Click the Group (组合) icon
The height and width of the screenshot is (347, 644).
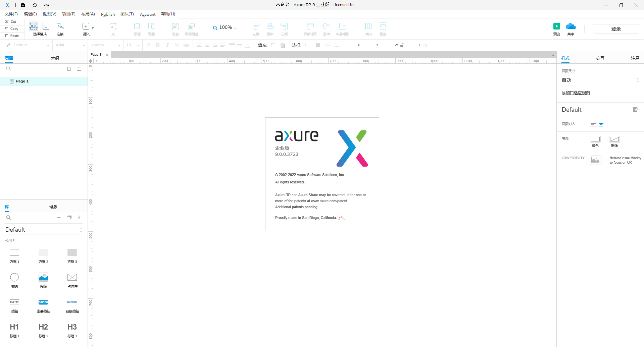176,26
